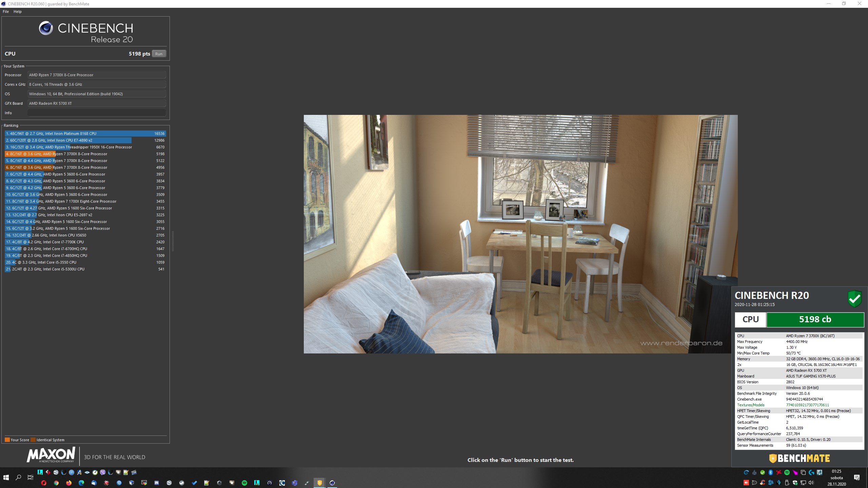Click the Identical System legend swatch
Viewport: 868px width, 488px height.
(33, 440)
